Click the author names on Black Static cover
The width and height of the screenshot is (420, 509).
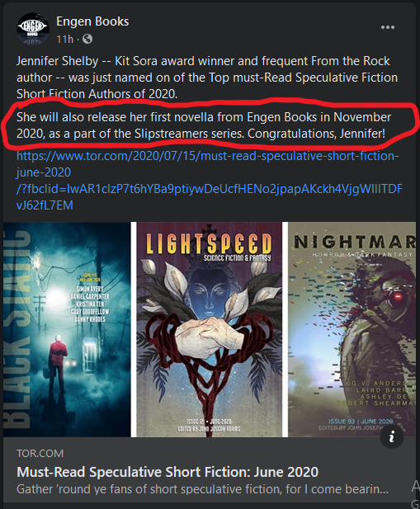90,304
